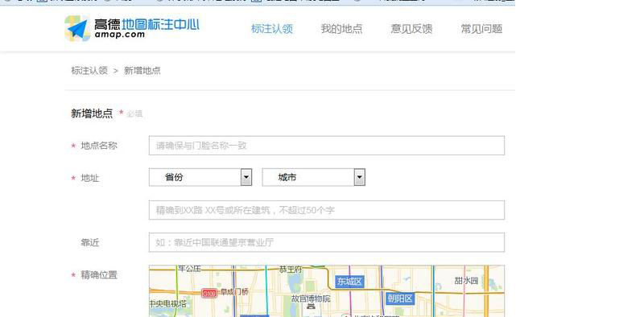Image resolution: width=644 pixels, height=317 pixels.
Task: Focus the 靠近 landmark input field
Action: (x=327, y=242)
